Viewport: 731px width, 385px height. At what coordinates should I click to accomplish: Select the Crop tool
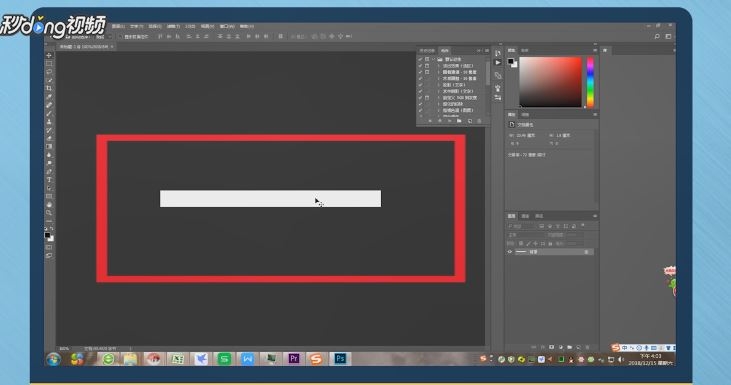click(49, 88)
